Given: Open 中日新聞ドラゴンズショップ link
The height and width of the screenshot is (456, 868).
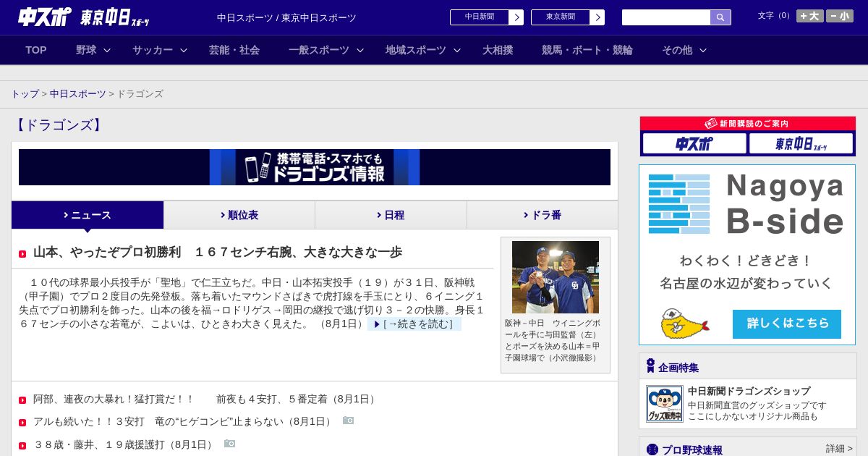Looking at the screenshot, I should pos(749,391).
